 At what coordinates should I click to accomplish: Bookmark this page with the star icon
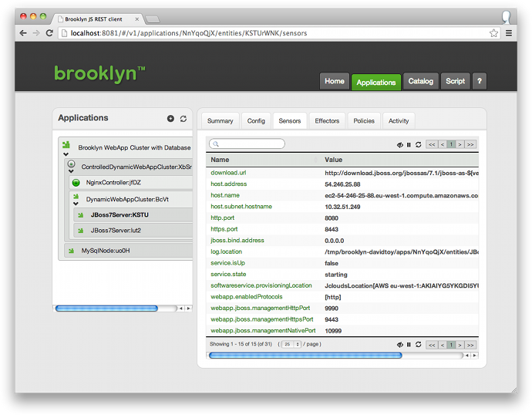[x=493, y=33]
